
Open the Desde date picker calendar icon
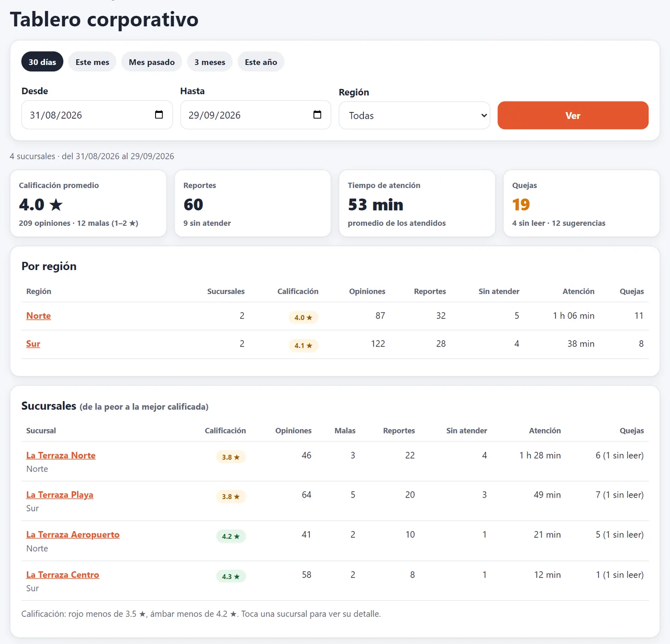[x=159, y=115]
